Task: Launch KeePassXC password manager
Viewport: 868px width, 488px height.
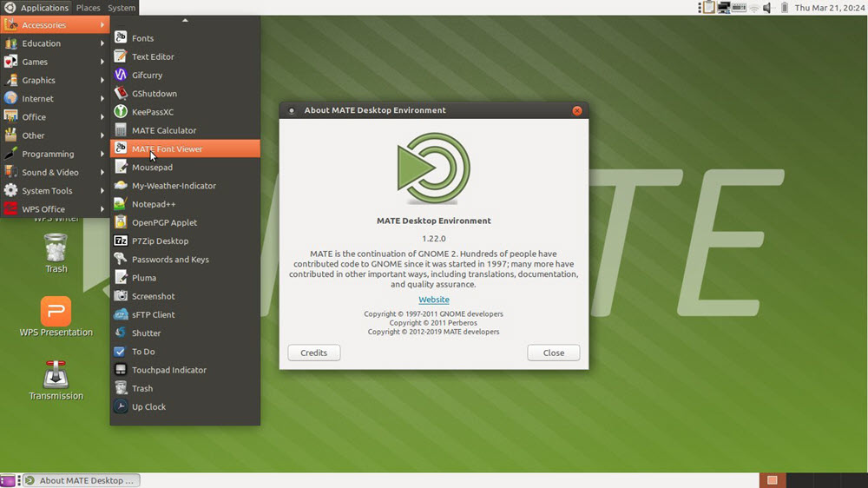Action: [152, 112]
